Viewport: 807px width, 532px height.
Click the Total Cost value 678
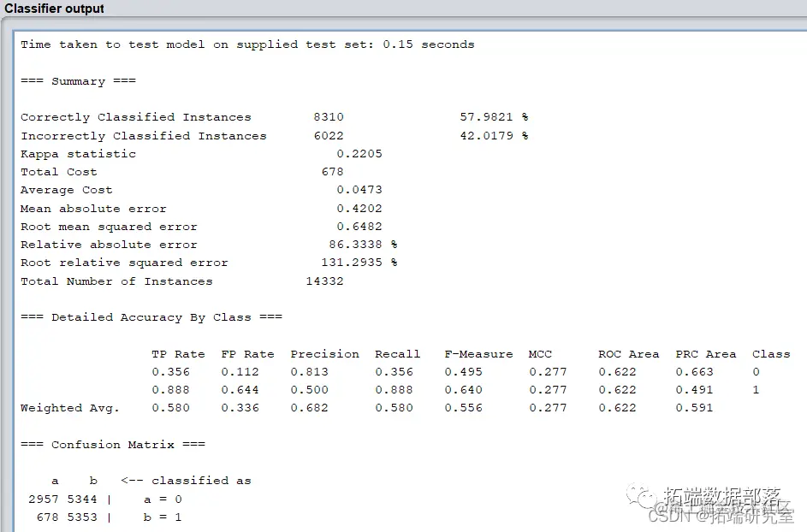pos(333,172)
